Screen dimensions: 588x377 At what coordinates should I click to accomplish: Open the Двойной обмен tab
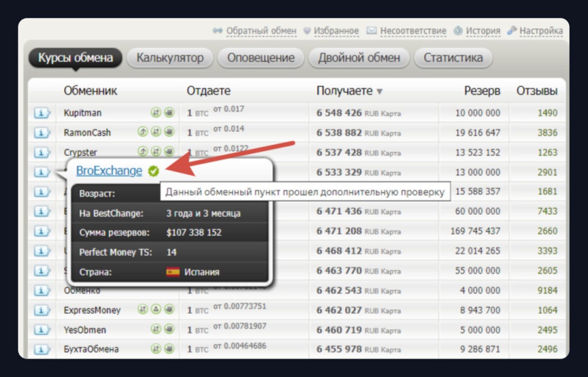pos(359,58)
